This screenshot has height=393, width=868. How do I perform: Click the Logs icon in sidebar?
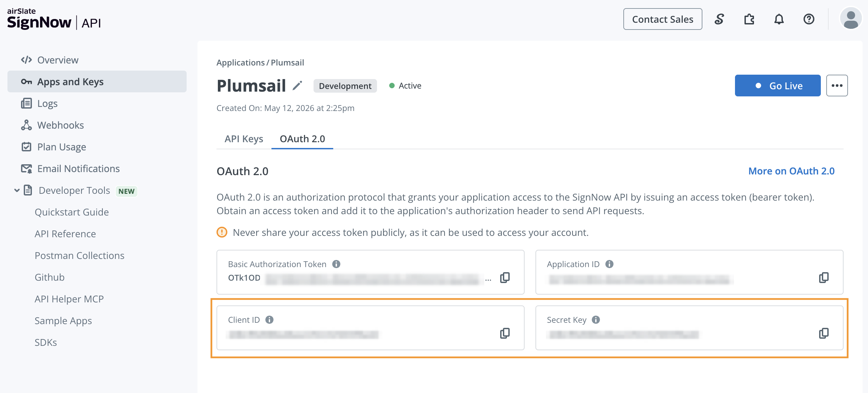pyautogui.click(x=26, y=103)
